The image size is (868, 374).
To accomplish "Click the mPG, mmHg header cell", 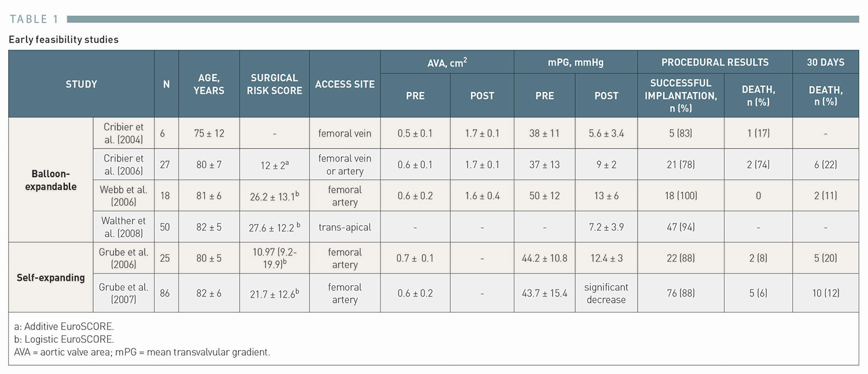I will 575,62.
